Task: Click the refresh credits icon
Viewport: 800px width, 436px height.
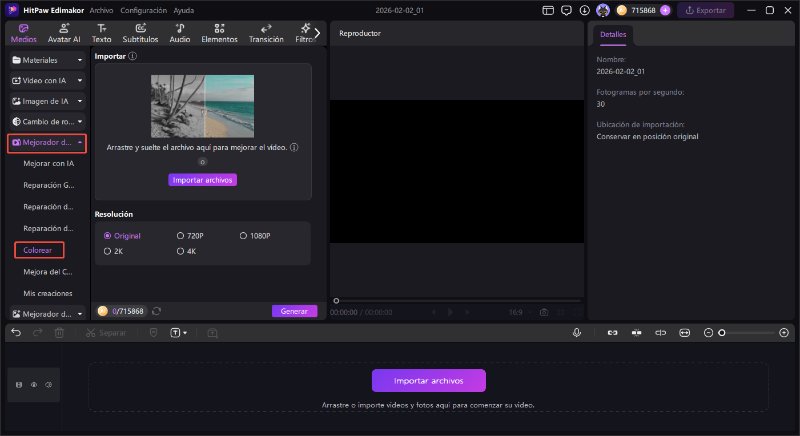Action: click(x=157, y=311)
